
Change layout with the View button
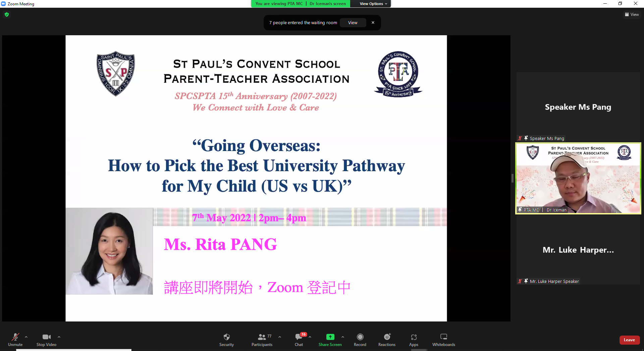coord(632,14)
